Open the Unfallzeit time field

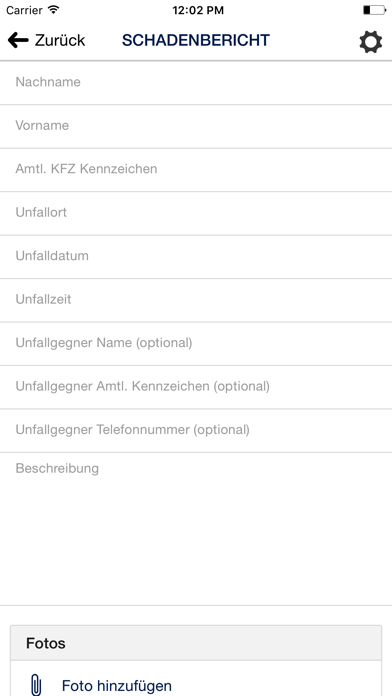pyautogui.click(x=196, y=300)
